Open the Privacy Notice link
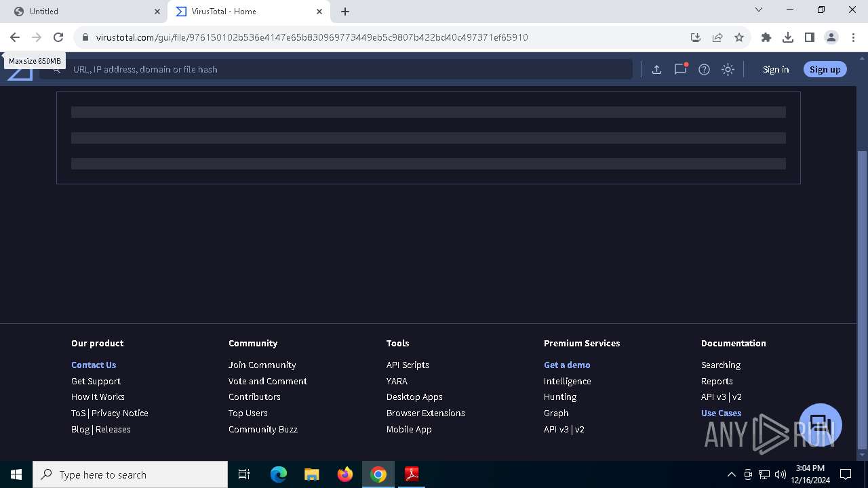Screen dimensions: 868x488 pos(120,413)
